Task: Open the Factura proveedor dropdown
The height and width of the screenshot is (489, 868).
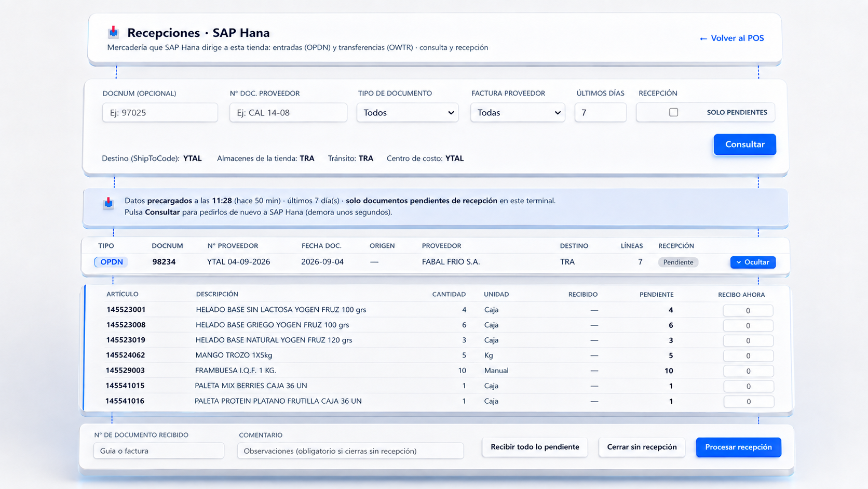Action: click(518, 112)
